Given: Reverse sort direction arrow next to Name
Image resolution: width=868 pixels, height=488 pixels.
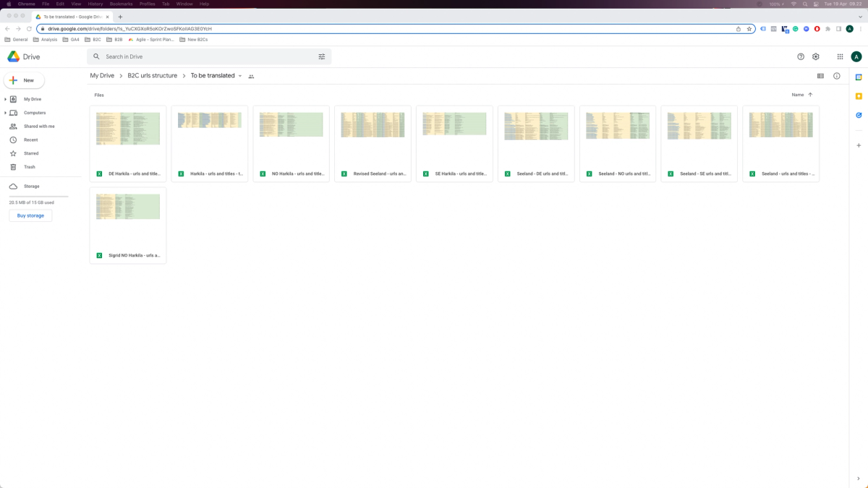Looking at the screenshot, I should (x=810, y=95).
